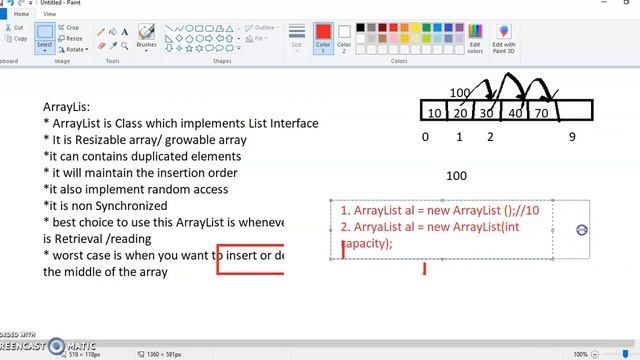Activate Color 2 background selector
This screenshot has width=640, height=360.
click(x=344, y=38)
